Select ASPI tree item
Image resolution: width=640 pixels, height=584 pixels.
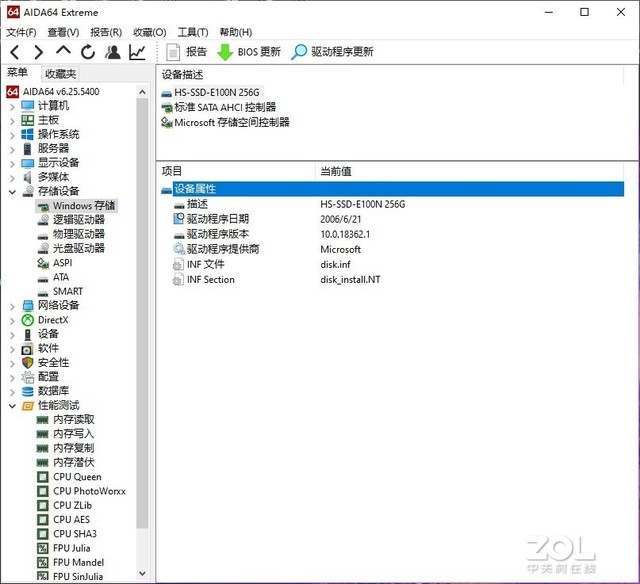(55, 263)
